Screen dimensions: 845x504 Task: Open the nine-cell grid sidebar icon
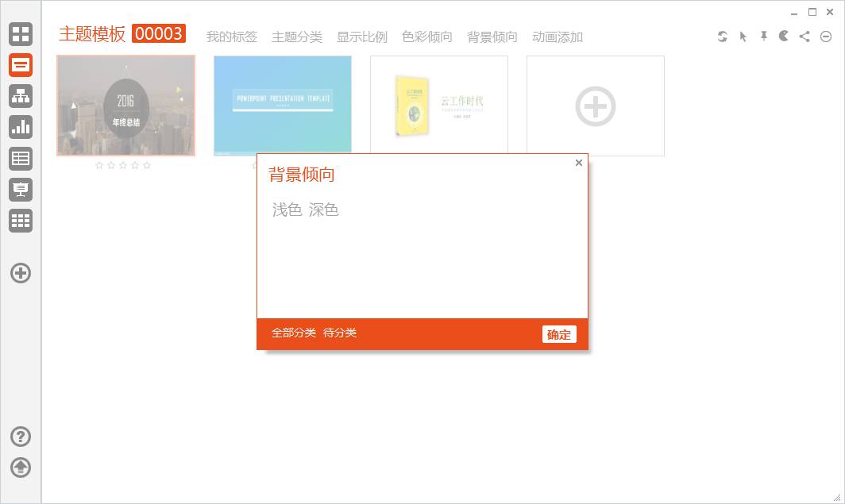21,221
